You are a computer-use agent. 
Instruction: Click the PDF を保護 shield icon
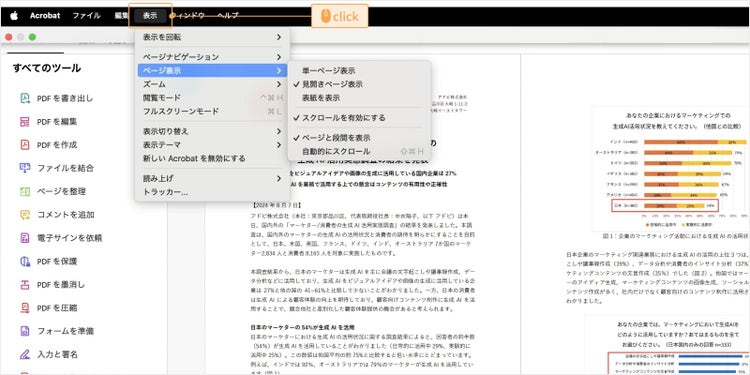[25, 261]
